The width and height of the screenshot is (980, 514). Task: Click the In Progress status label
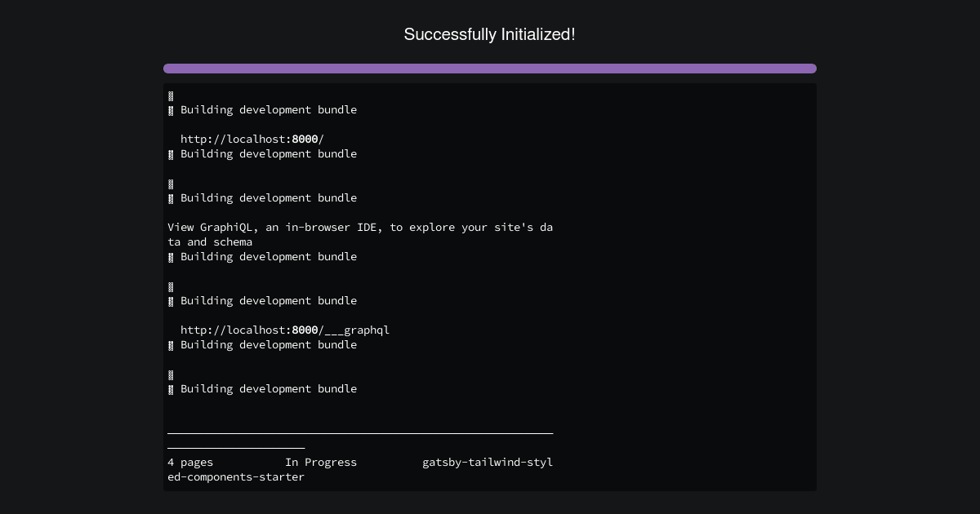[x=321, y=463]
